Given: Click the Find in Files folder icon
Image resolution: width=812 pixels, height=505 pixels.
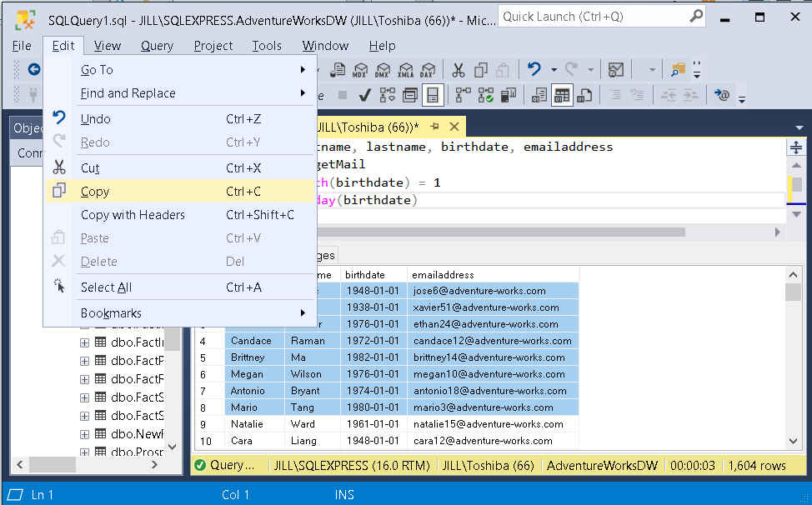Looking at the screenshot, I should coord(677,69).
